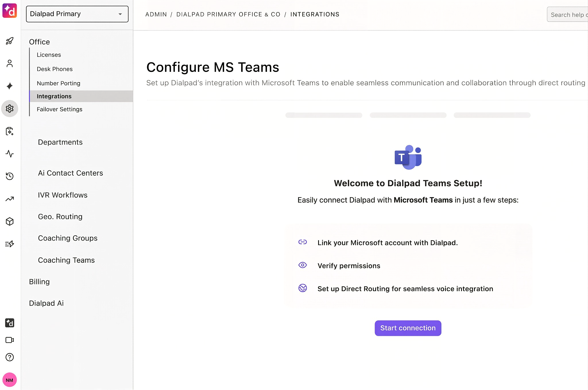Click the third setup progress step bar
The image size is (588, 390).
pos(492,115)
